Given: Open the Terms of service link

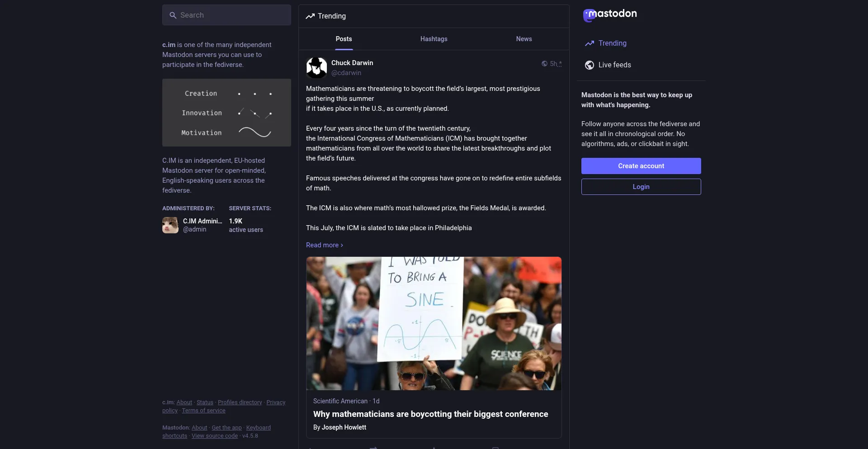Looking at the screenshot, I should pyautogui.click(x=203, y=411).
